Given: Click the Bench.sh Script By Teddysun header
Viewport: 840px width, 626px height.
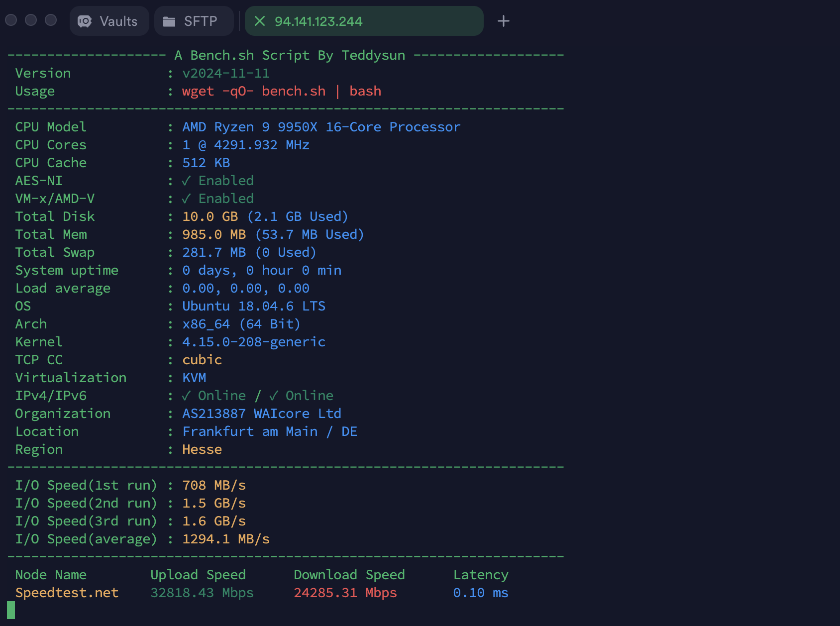Looking at the screenshot, I should (290, 55).
